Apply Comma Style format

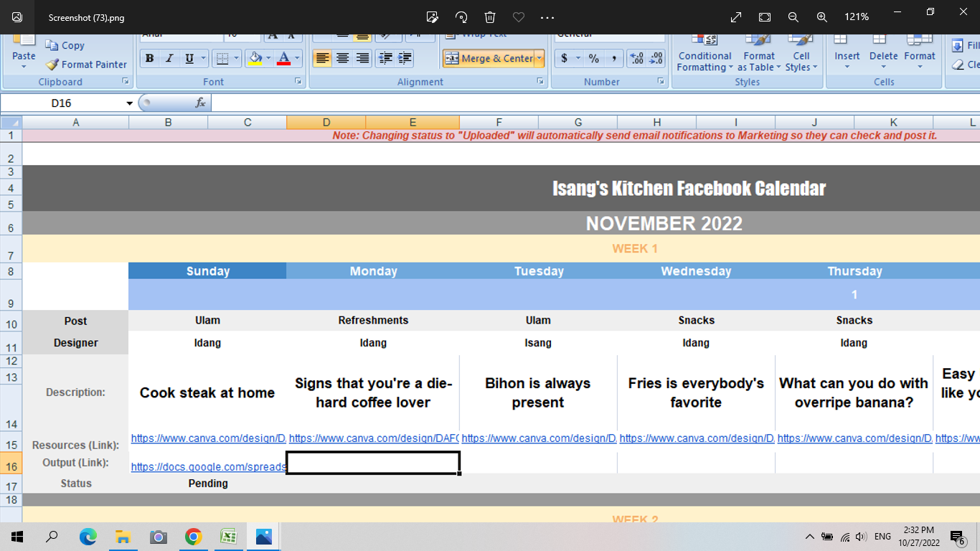click(x=613, y=59)
